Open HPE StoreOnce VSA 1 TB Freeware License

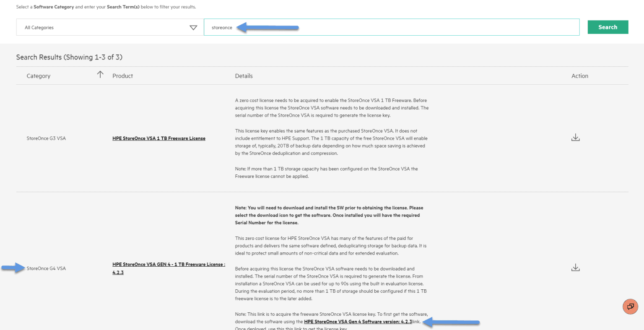pos(158,138)
